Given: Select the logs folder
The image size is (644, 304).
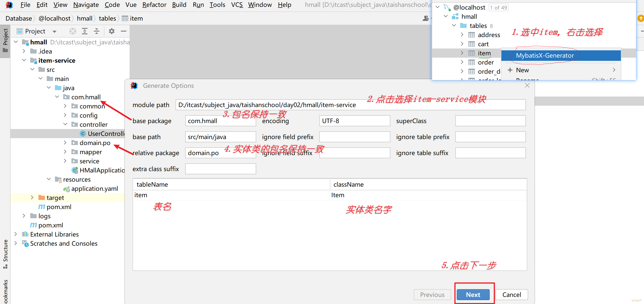Looking at the screenshot, I should click(x=44, y=216).
